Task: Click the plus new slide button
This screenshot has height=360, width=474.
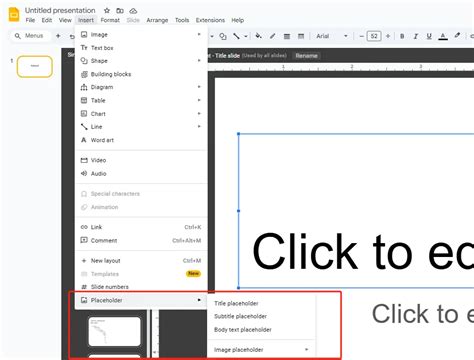Action: pyautogui.click(x=58, y=36)
